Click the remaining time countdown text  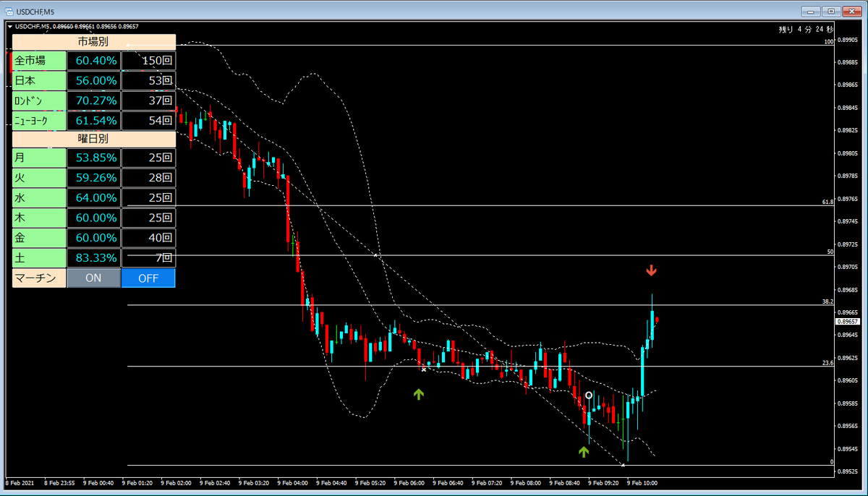[x=806, y=30]
